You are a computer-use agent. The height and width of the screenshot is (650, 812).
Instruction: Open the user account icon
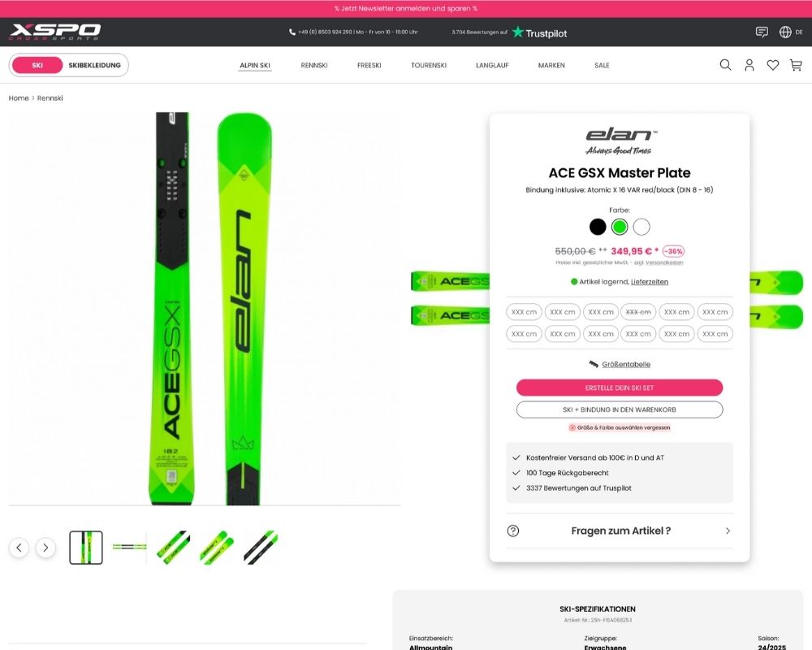[x=749, y=65]
